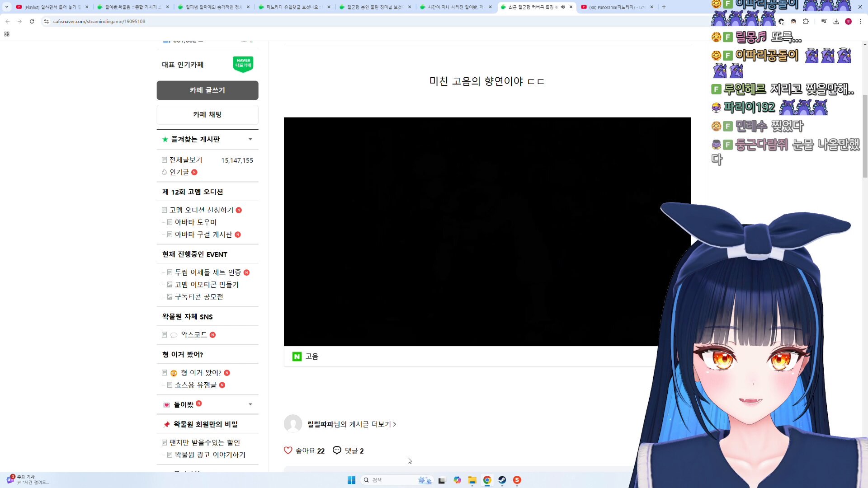Collapse the 즐겨찾는 게시판 section arrow
The height and width of the screenshot is (488, 868).
tap(250, 139)
